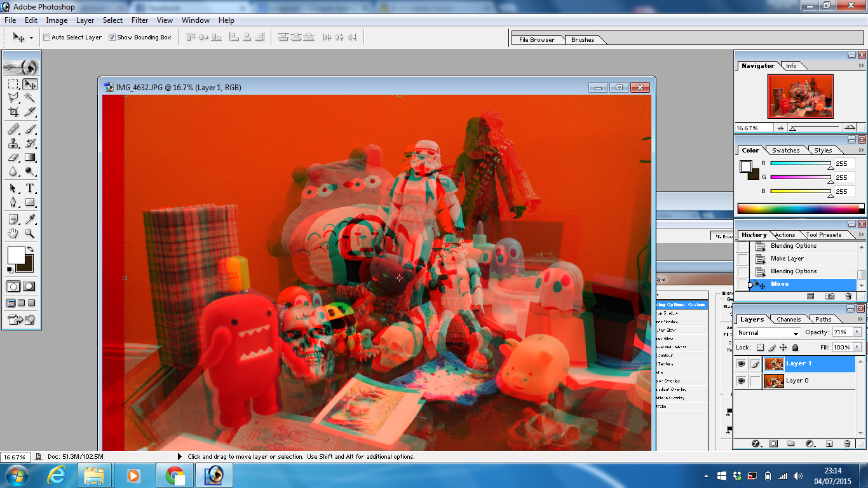Select the Type tool
The width and height of the screenshot is (868, 488).
(x=29, y=189)
